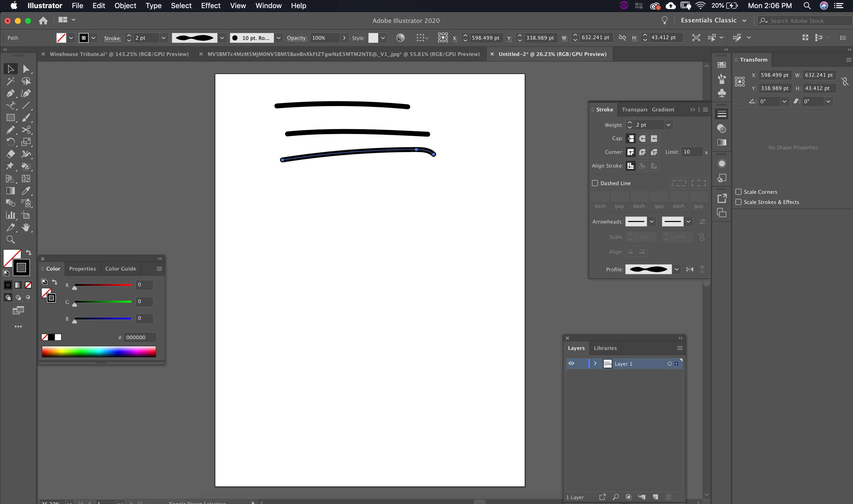Switch to the Winehouse Tribute.ai tab
Screen dimensions: 853x504
(x=119, y=54)
